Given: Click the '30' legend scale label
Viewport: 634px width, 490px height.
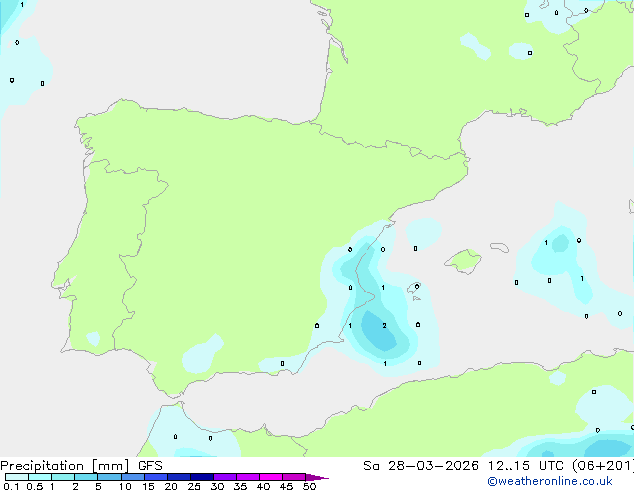Looking at the screenshot, I should click(x=217, y=486).
